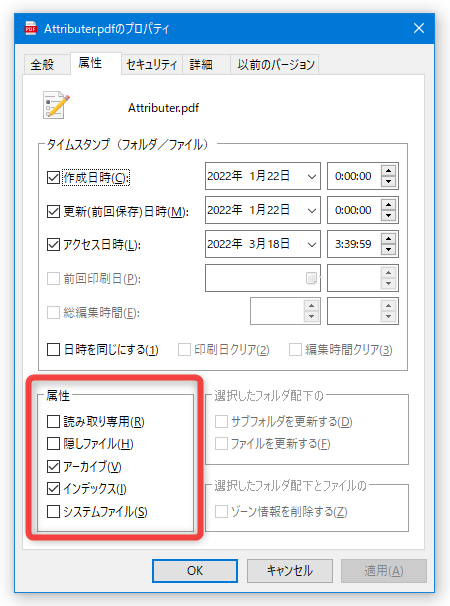Uncheck インデックス(I) attribute

(x=53, y=489)
